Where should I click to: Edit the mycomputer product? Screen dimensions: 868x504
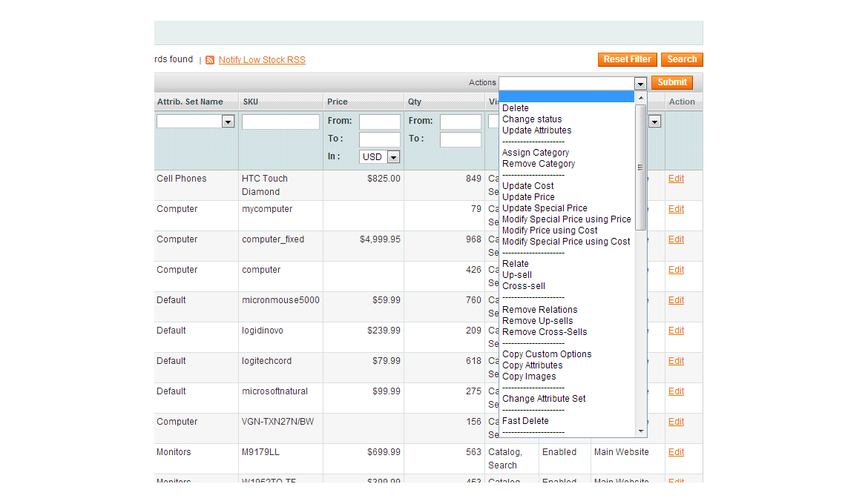(x=676, y=209)
